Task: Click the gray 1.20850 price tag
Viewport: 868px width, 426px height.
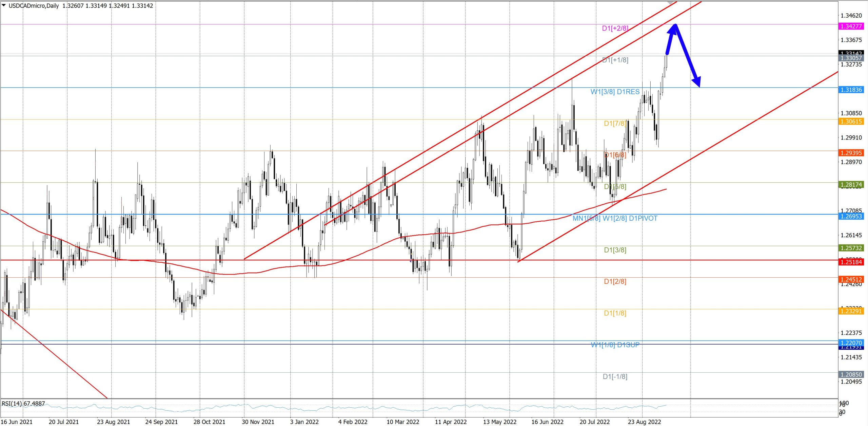Action: 851,374
